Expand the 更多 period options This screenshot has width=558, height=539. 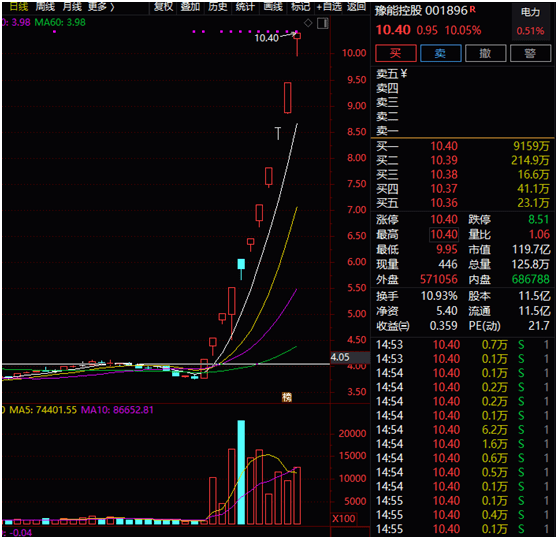point(101,6)
